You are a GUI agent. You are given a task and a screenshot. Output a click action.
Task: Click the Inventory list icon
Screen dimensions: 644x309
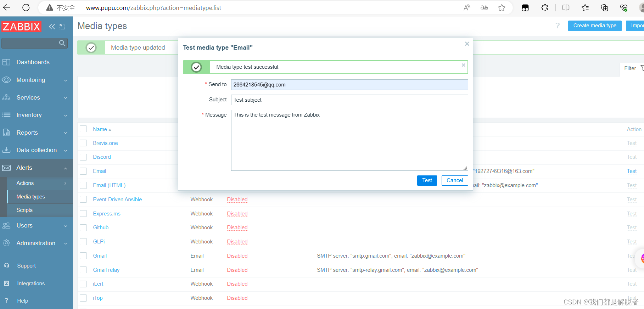click(x=6, y=115)
